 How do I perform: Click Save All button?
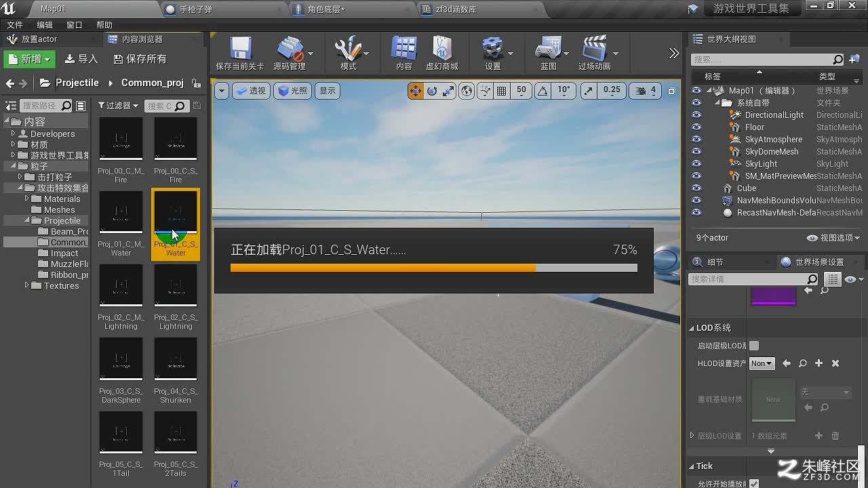tap(140, 59)
